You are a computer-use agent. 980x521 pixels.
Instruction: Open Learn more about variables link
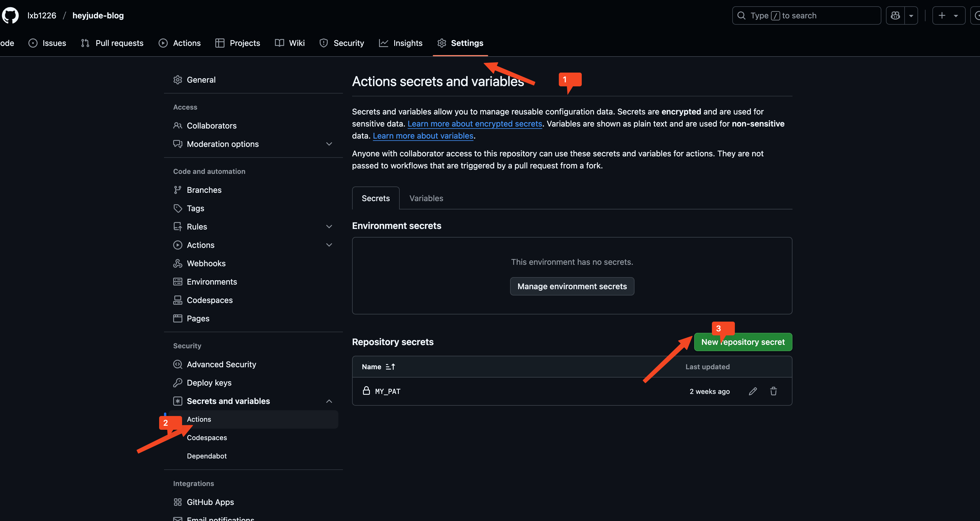tap(423, 136)
